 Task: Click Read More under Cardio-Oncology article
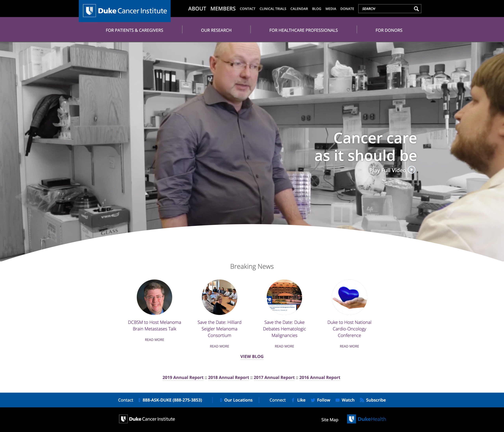(349, 346)
